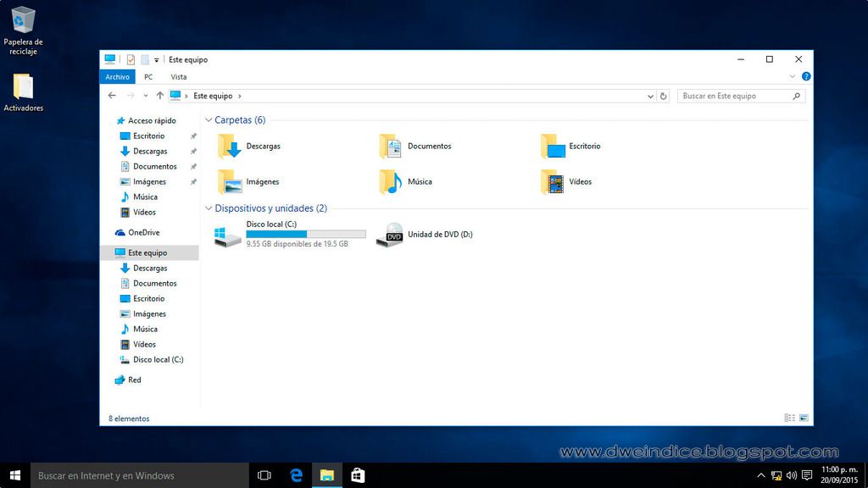This screenshot has width=868, height=488.
Task: Expand the ribbon with the chevron
Action: tap(793, 76)
